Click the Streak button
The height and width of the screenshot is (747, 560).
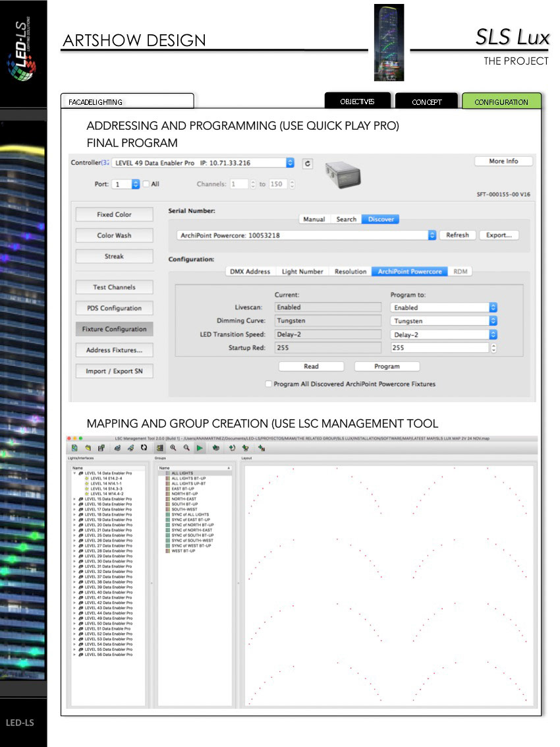tap(114, 256)
